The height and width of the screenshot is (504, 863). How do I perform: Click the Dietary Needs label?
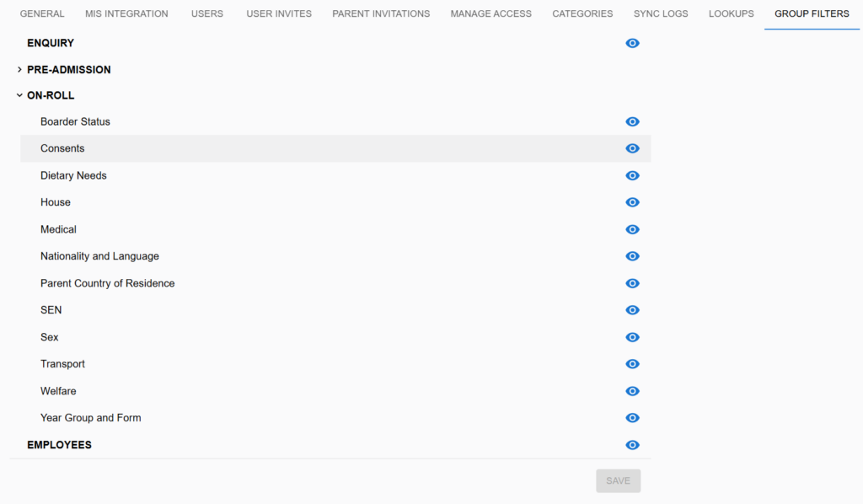(x=73, y=175)
